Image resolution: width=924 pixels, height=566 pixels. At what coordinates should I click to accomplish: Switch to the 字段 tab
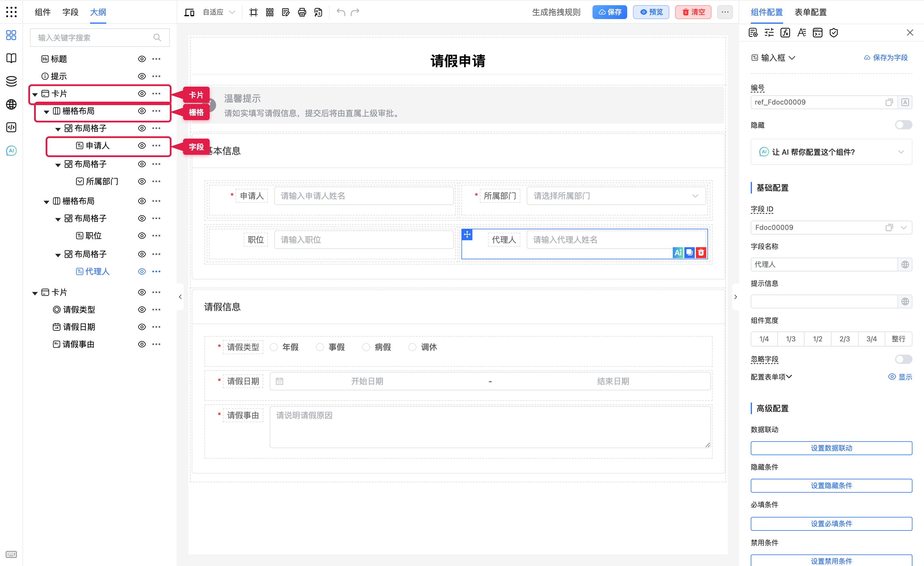coord(70,12)
